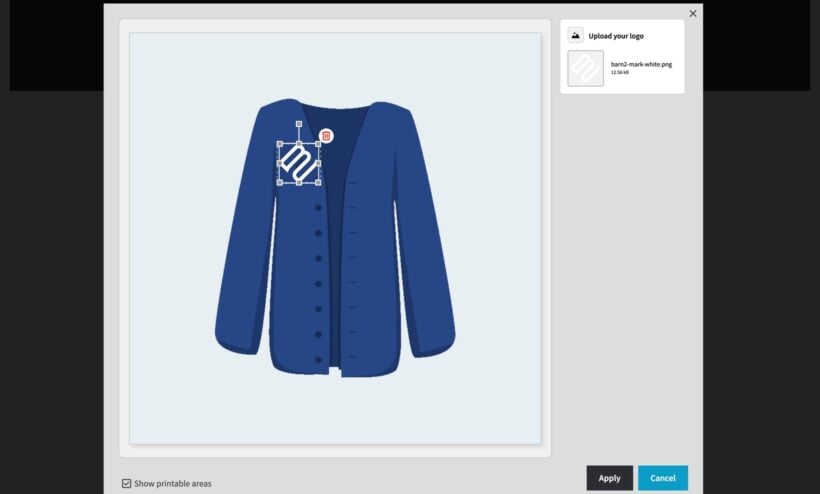Click the image icon beside Upload your logo
The image size is (820, 494).
click(575, 36)
